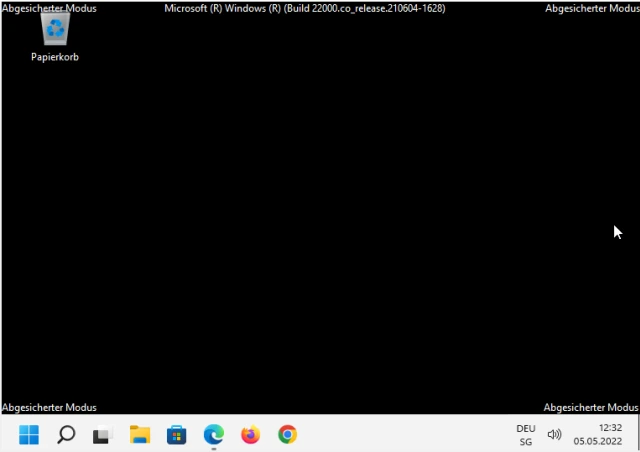This screenshot has height=452, width=640.
Task: Open the DEU SG input language switcher
Action: pyautogui.click(x=525, y=435)
